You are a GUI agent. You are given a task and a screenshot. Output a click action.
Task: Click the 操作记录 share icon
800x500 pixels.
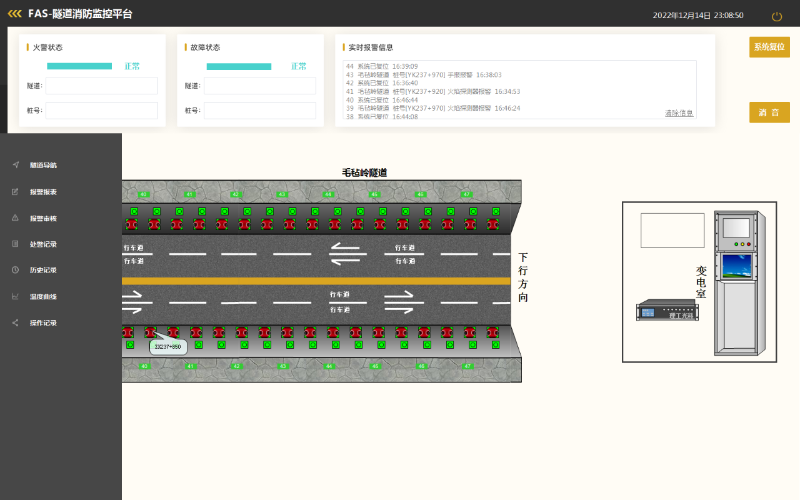click(15, 323)
